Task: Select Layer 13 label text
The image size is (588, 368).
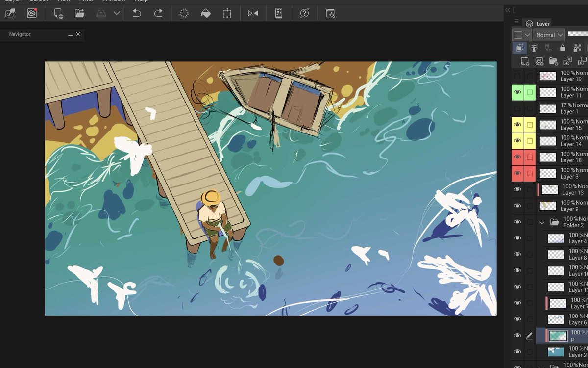Action: 573,193
